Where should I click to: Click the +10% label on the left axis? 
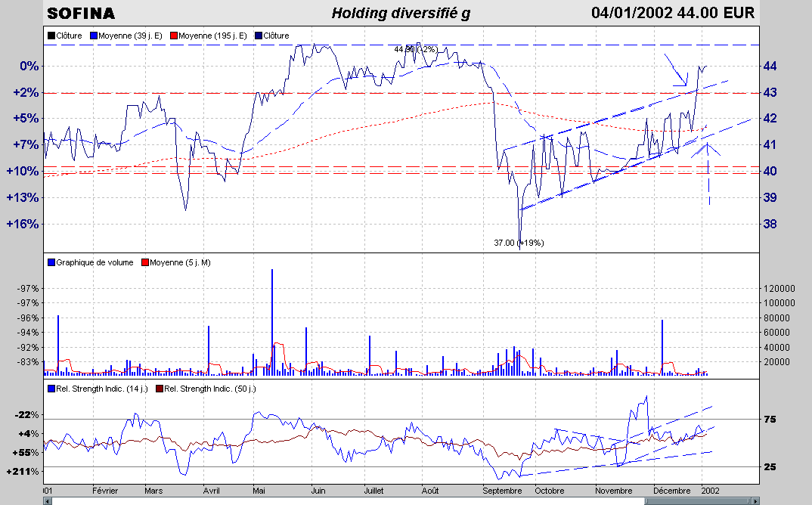[x=22, y=172]
